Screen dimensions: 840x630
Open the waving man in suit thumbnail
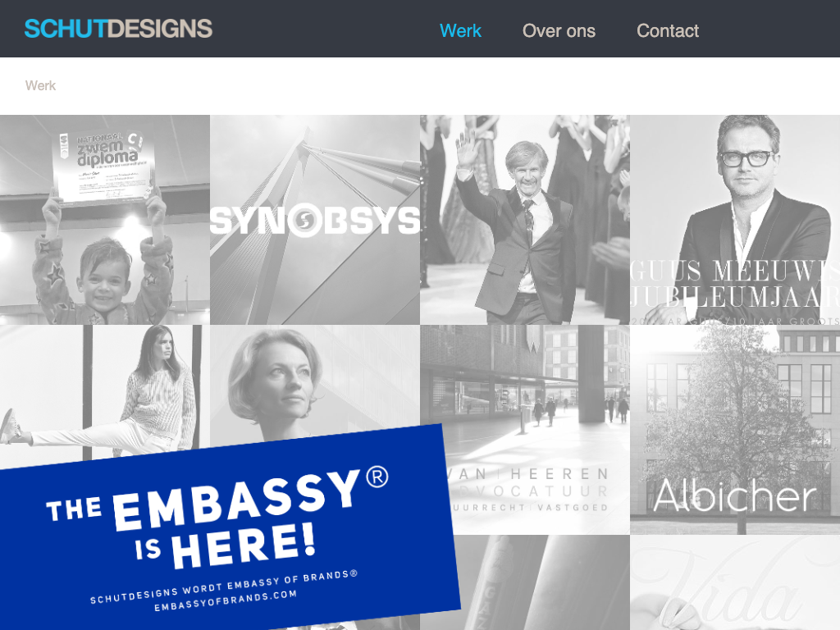coord(525,220)
